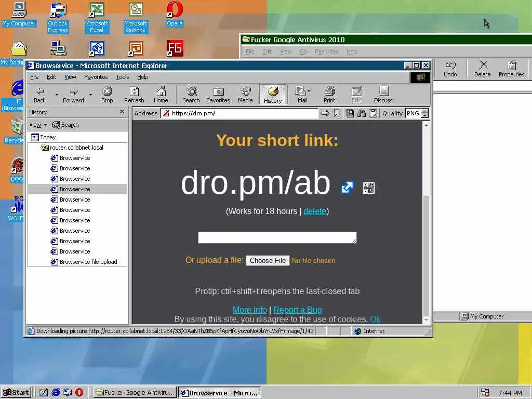The width and height of the screenshot is (532, 399).
Task: Open the File menu in Internet Explorer
Action: 34,77
